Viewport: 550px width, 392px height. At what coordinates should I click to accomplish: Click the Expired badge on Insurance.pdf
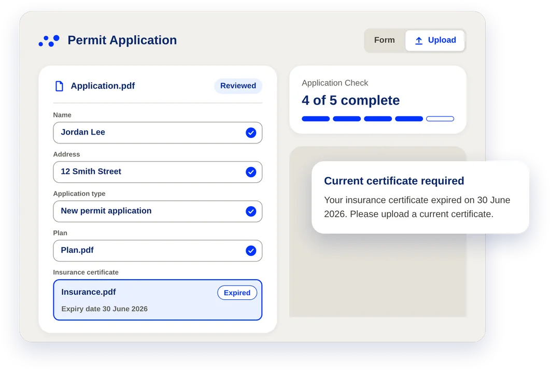[x=237, y=293]
